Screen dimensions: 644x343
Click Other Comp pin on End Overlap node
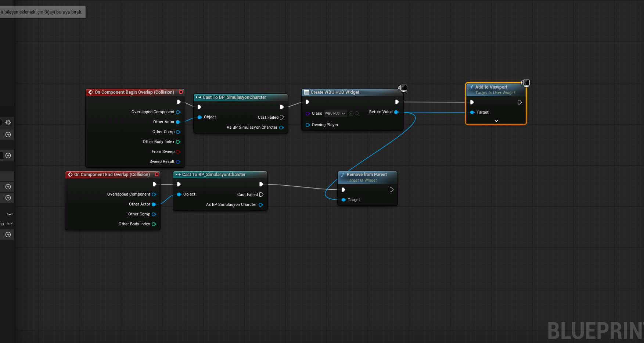tap(154, 214)
